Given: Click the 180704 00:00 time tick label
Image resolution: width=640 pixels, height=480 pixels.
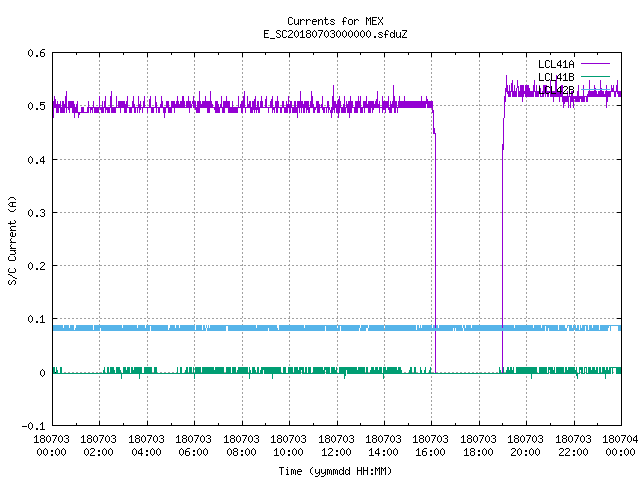Looking at the screenshot, I should pyautogui.click(x=620, y=446).
